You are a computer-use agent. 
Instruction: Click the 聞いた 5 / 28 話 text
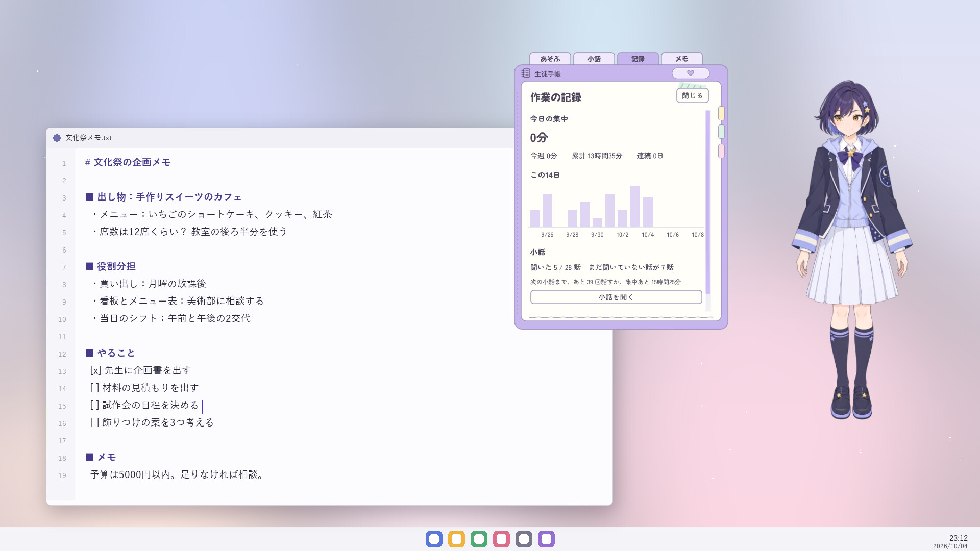(x=555, y=267)
